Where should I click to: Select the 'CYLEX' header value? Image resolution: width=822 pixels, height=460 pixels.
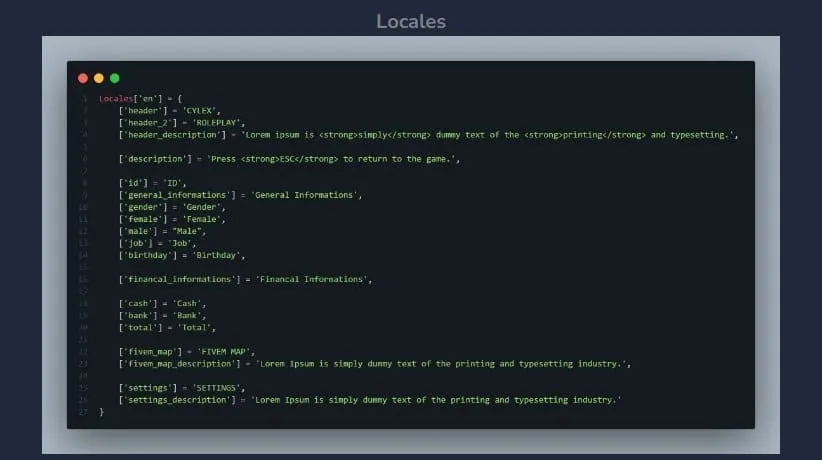pos(199,111)
